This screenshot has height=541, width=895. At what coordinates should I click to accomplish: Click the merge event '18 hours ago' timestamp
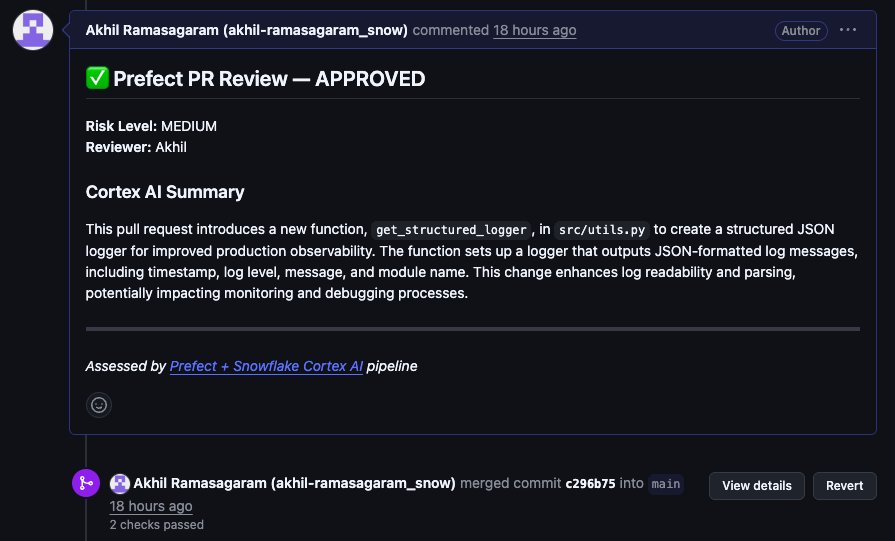click(x=151, y=506)
